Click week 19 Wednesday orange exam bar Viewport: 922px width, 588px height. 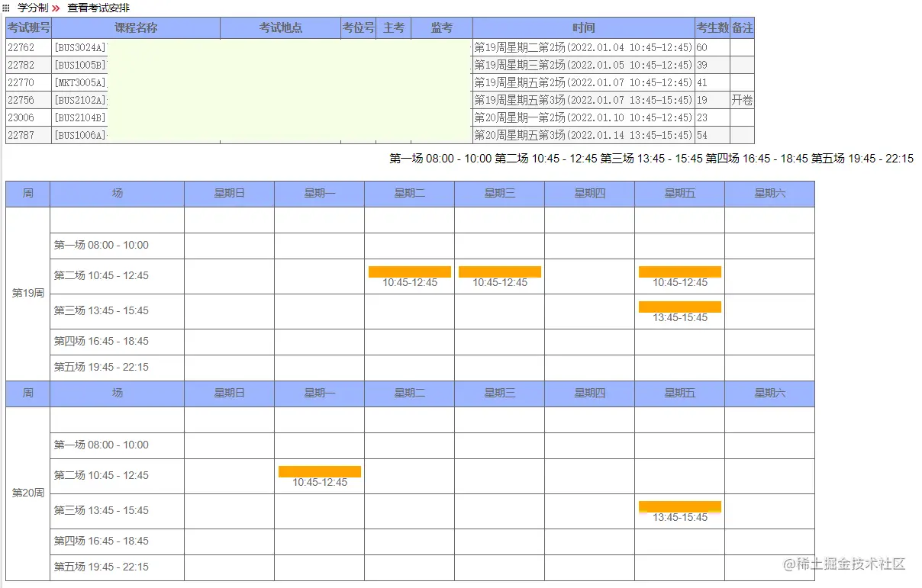(500, 272)
